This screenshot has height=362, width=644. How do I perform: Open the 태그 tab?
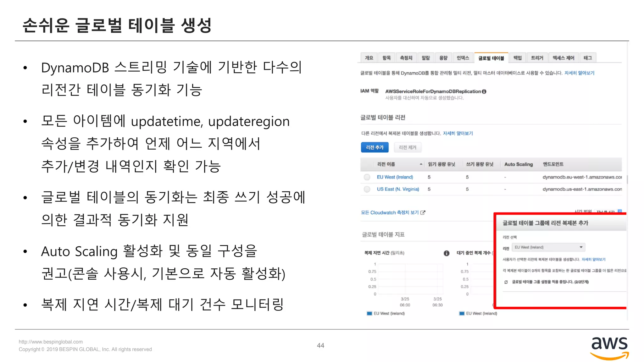click(x=588, y=58)
